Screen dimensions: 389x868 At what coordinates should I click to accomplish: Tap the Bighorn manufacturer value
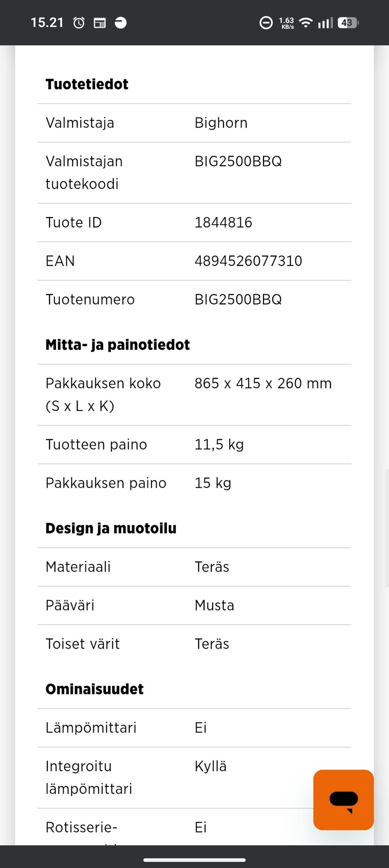[x=221, y=123]
